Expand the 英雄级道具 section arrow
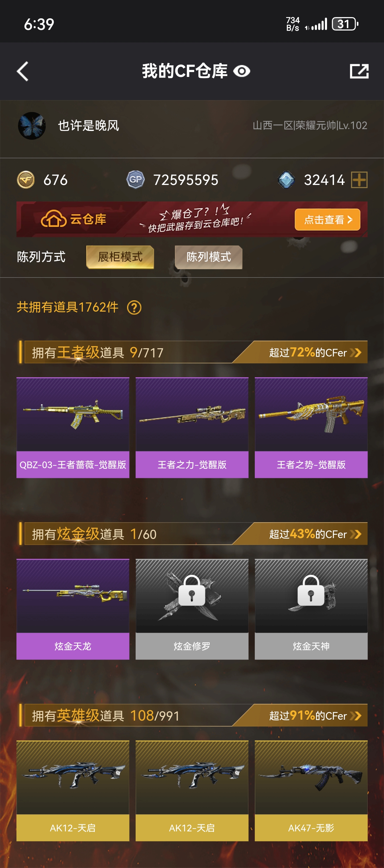This screenshot has height=868, width=384. (355, 716)
